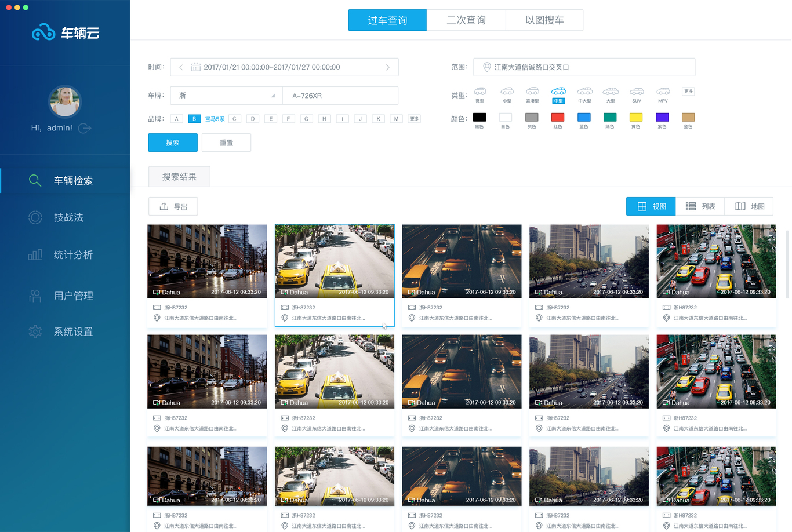Go to previous time range arrow
792x532 pixels.
(x=181, y=67)
